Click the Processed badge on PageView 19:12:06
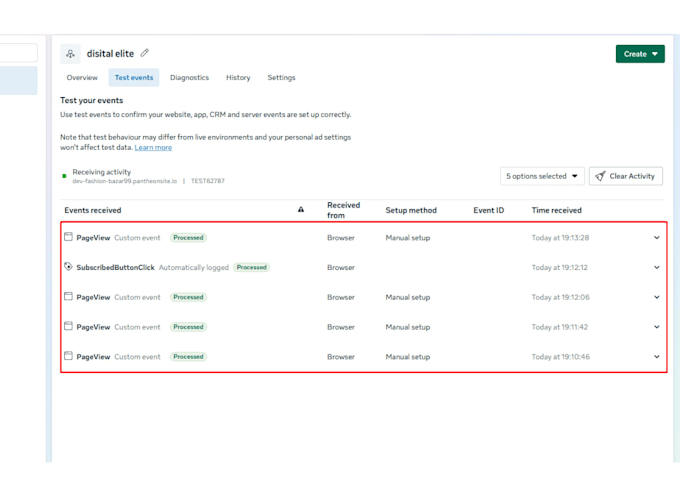Screen dimensions: 680x484 pos(188,297)
